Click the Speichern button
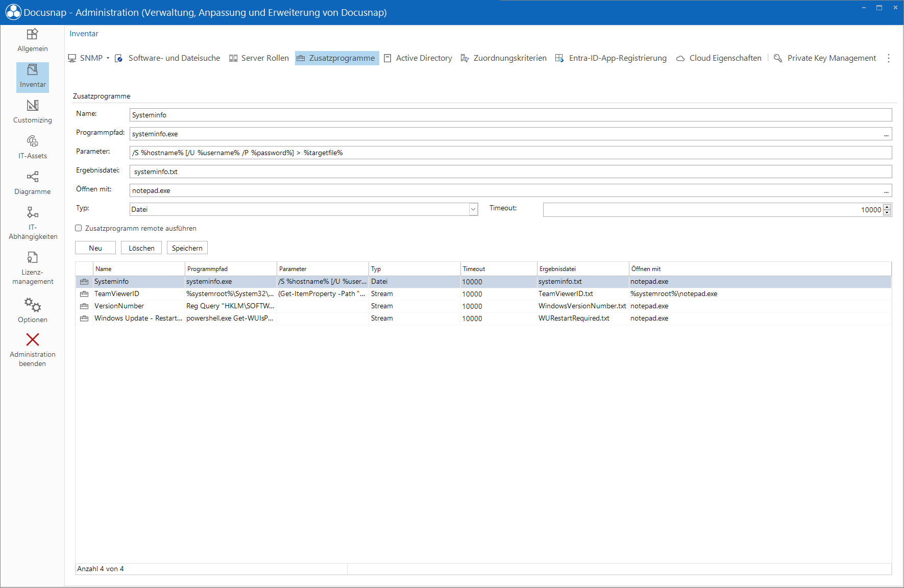904x588 pixels. pyautogui.click(x=187, y=248)
